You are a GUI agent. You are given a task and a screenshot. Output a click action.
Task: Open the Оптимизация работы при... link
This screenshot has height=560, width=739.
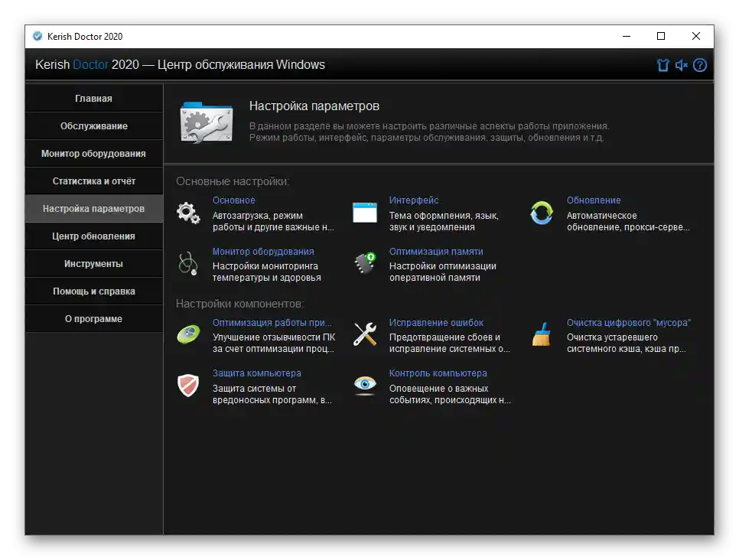point(272,322)
